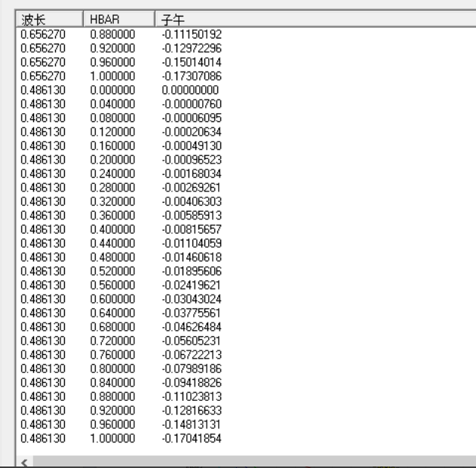The height and width of the screenshot is (468, 476).
Task: Select the value -0.15014014
Action: pos(192,63)
